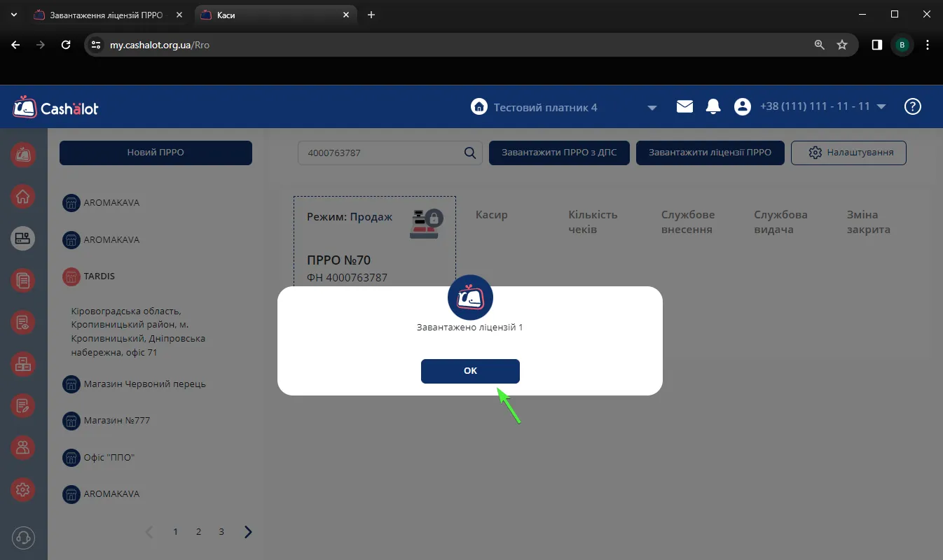
Task: Select first AROMAKAVA store in list
Action: coord(102,203)
